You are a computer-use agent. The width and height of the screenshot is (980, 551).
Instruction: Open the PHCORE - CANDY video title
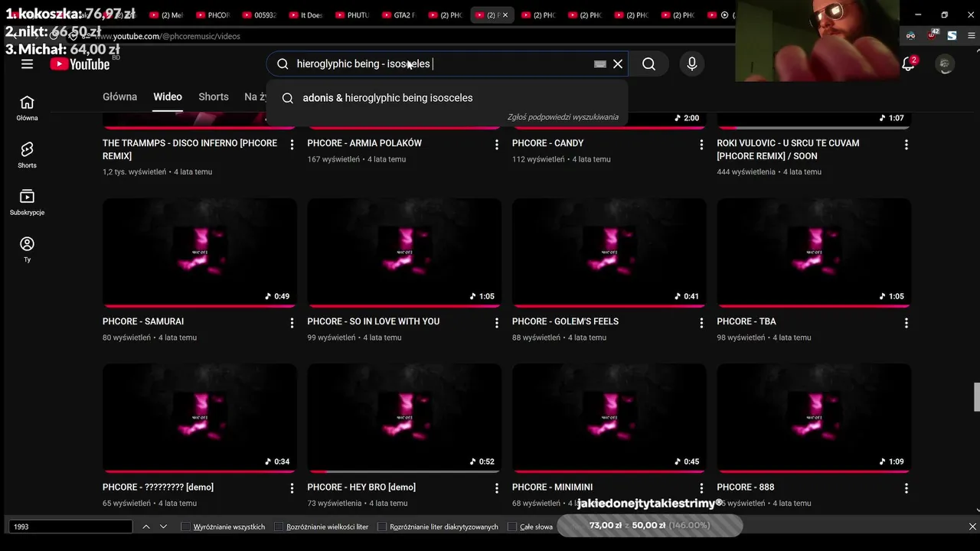tap(548, 143)
